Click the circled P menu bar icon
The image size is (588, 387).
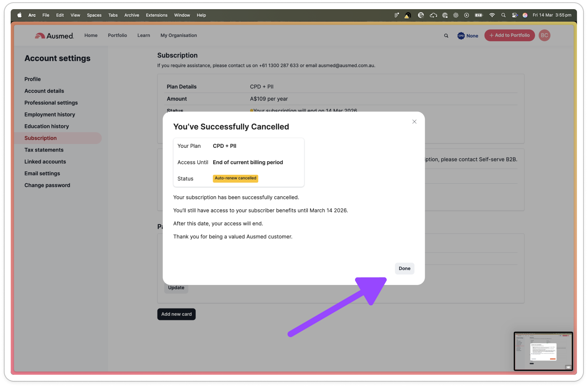coord(421,15)
